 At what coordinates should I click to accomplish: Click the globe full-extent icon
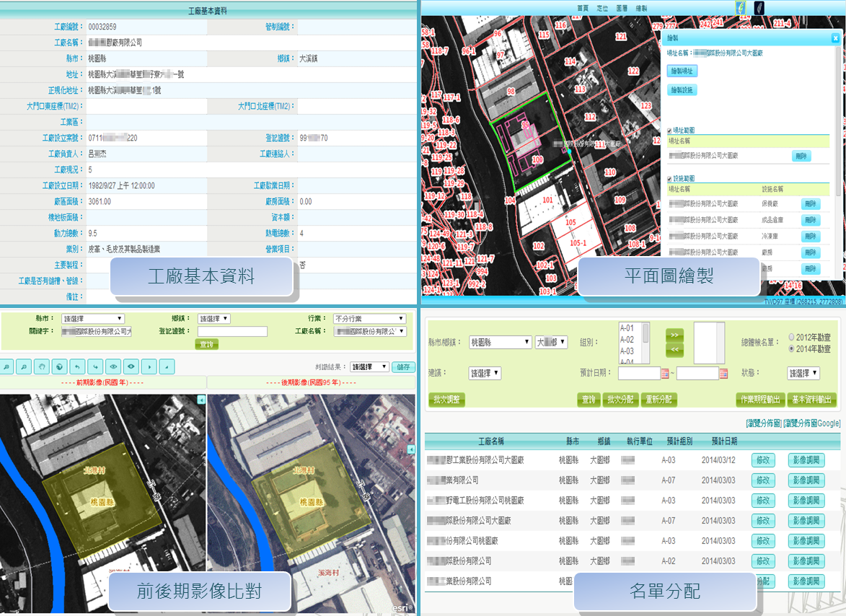[59, 367]
